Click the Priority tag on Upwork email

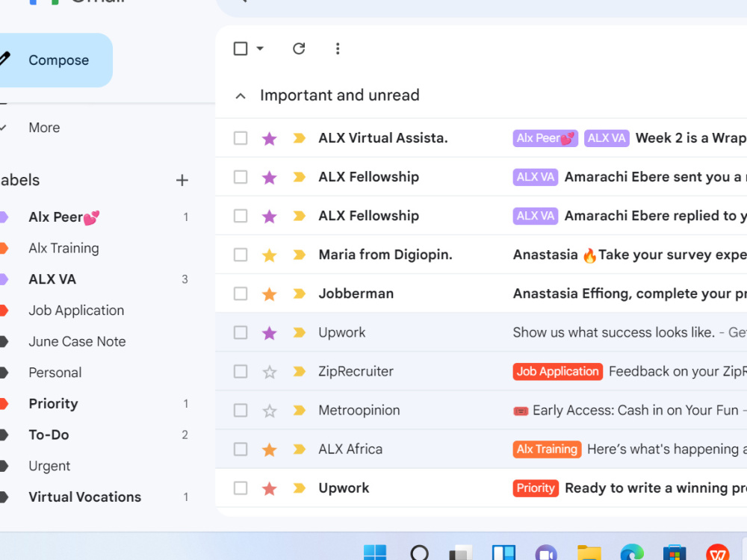coord(536,488)
